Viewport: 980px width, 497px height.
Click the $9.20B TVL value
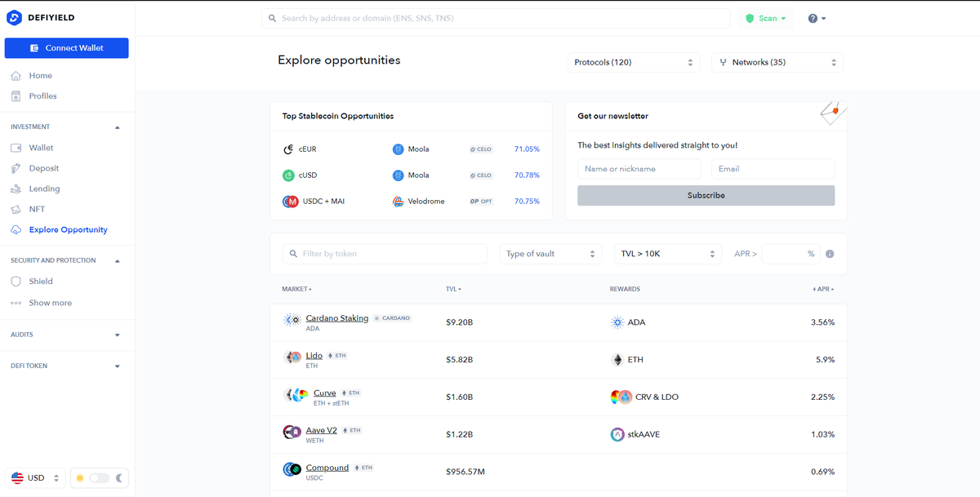pyautogui.click(x=459, y=322)
